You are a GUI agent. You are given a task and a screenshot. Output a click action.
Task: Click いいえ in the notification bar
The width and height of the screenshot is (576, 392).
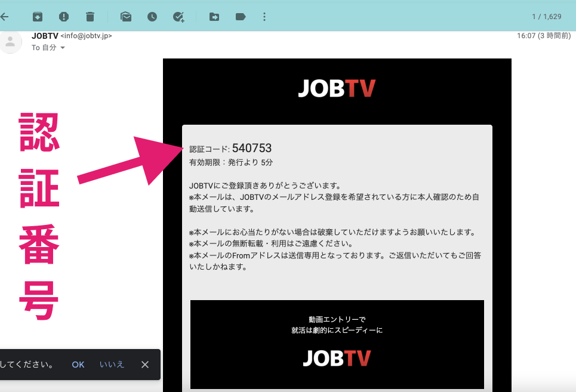click(112, 365)
